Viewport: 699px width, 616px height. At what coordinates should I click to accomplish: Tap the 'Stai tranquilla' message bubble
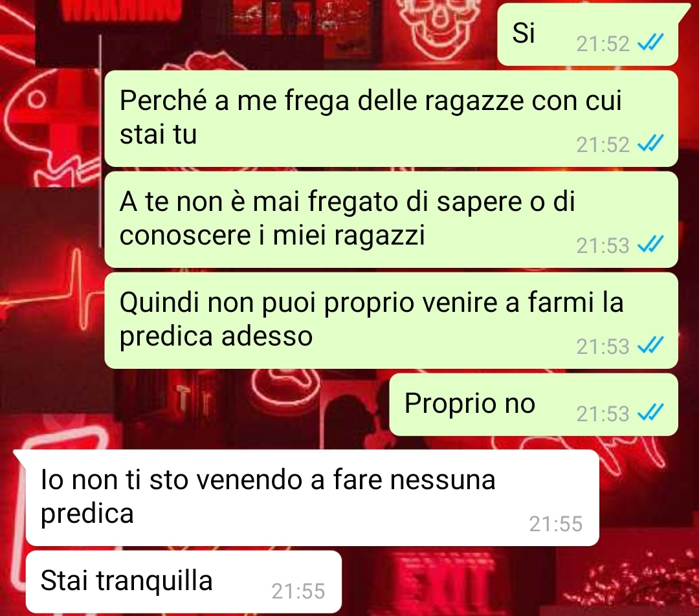coord(183,582)
